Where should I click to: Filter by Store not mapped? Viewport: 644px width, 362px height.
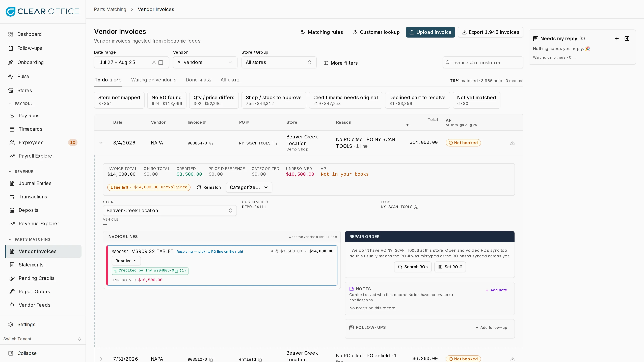pyautogui.click(x=119, y=100)
